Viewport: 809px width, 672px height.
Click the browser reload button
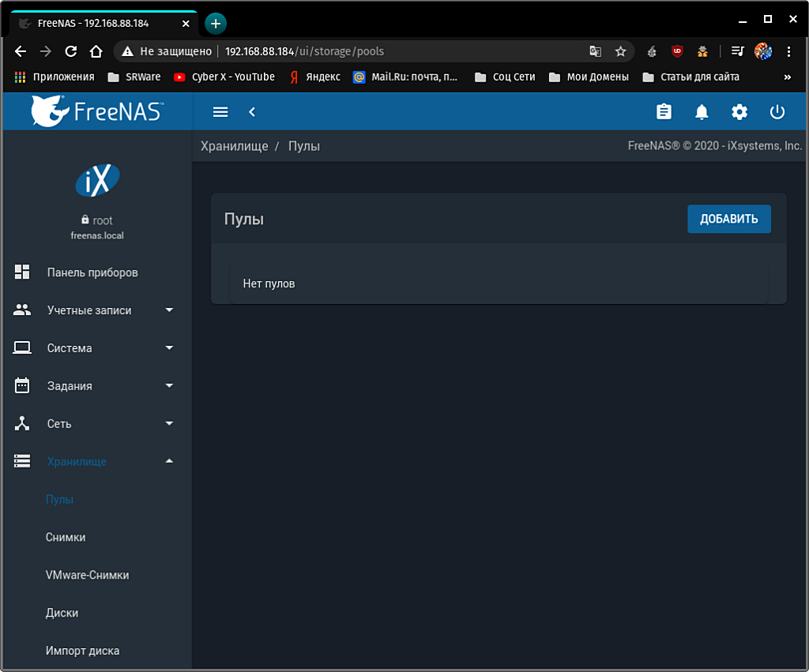pyautogui.click(x=70, y=51)
